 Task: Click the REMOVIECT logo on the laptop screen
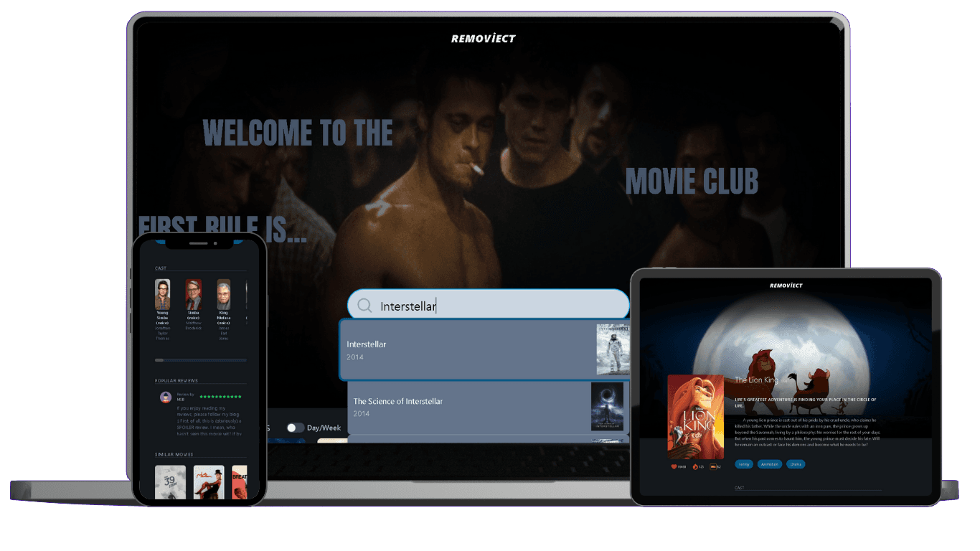pos(484,39)
